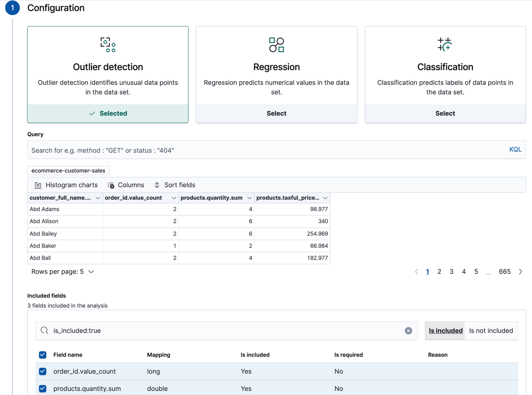Toggle the select-all fields checkbox
Screen dimensions: 532x395
(x=42, y=355)
